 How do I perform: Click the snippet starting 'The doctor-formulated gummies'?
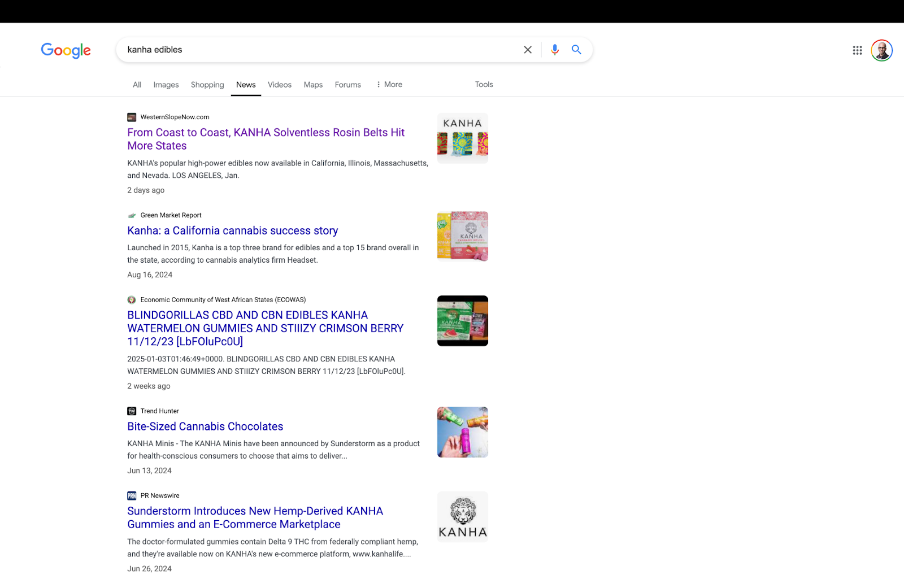[272, 548]
